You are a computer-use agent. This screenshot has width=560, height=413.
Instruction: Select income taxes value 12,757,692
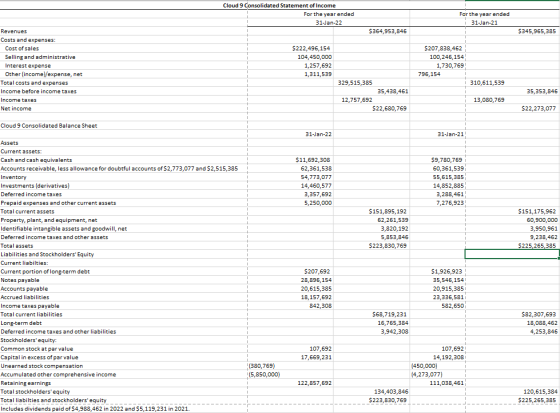click(x=357, y=100)
